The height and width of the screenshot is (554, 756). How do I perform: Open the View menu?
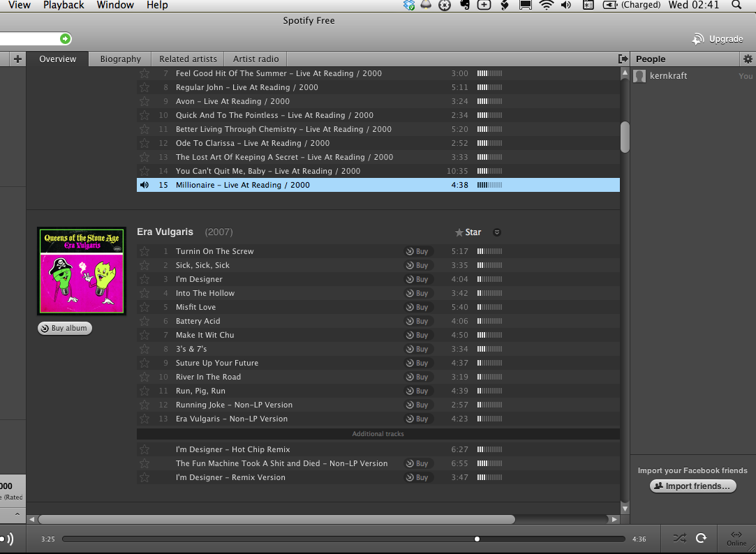pyautogui.click(x=20, y=5)
